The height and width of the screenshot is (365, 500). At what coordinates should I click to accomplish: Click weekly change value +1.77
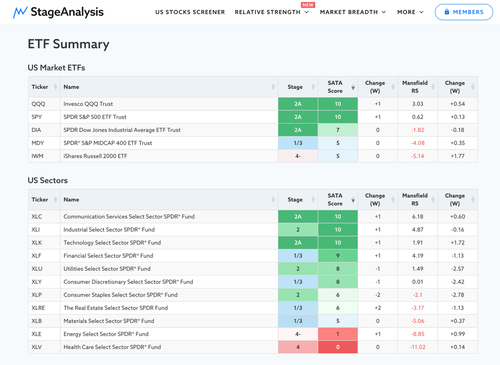(457, 156)
